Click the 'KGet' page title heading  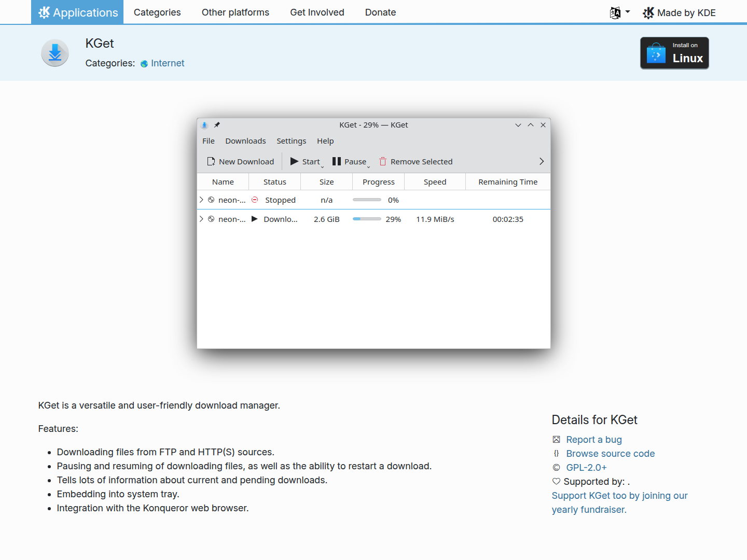point(100,44)
